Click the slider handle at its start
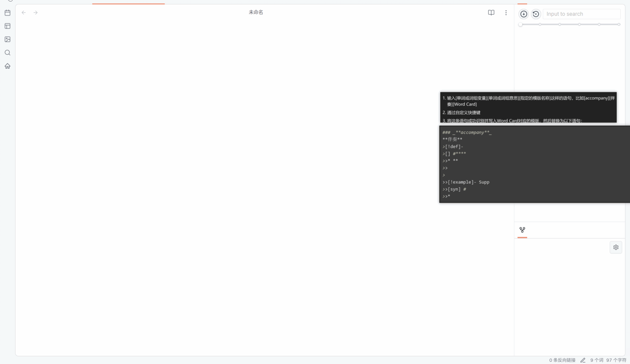The height and width of the screenshot is (364, 630). coord(520,24)
